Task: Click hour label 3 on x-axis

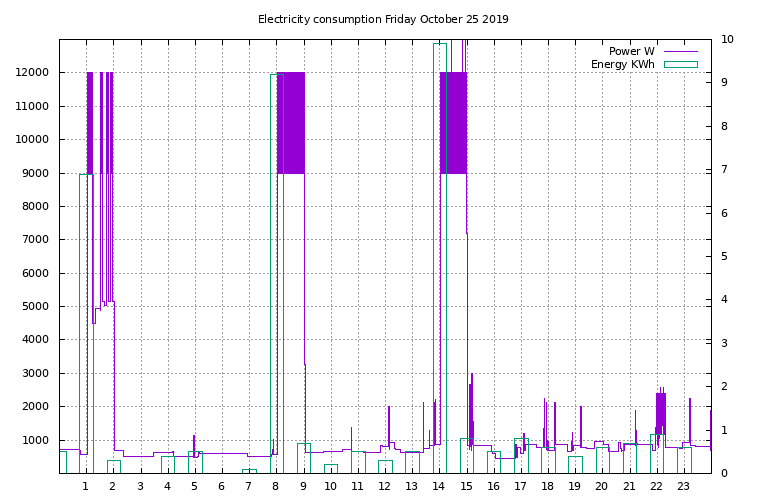Action: [140, 486]
